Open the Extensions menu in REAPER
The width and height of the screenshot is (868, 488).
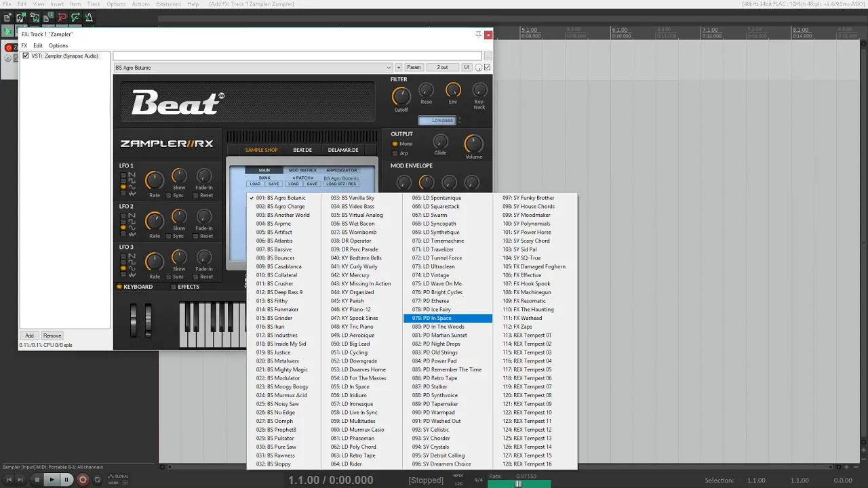pyautogui.click(x=169, y=4)
